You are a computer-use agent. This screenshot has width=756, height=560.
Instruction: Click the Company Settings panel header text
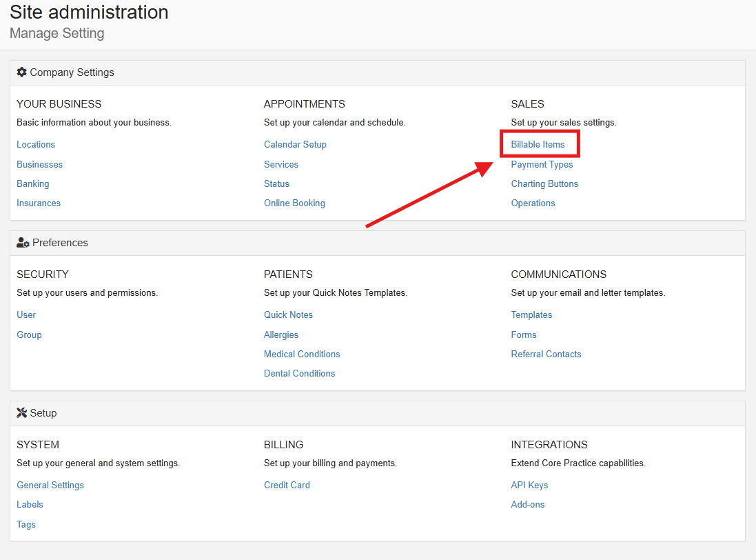72,72
